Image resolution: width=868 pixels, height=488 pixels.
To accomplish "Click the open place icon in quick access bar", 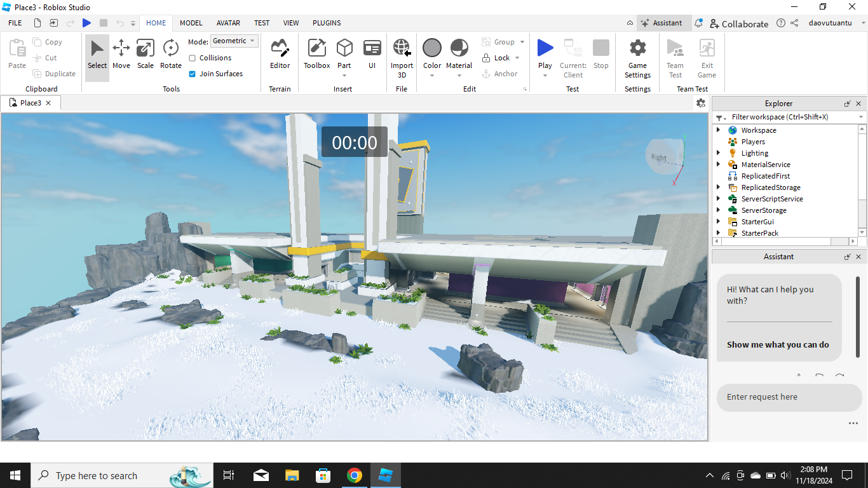I will pos(54,23).
